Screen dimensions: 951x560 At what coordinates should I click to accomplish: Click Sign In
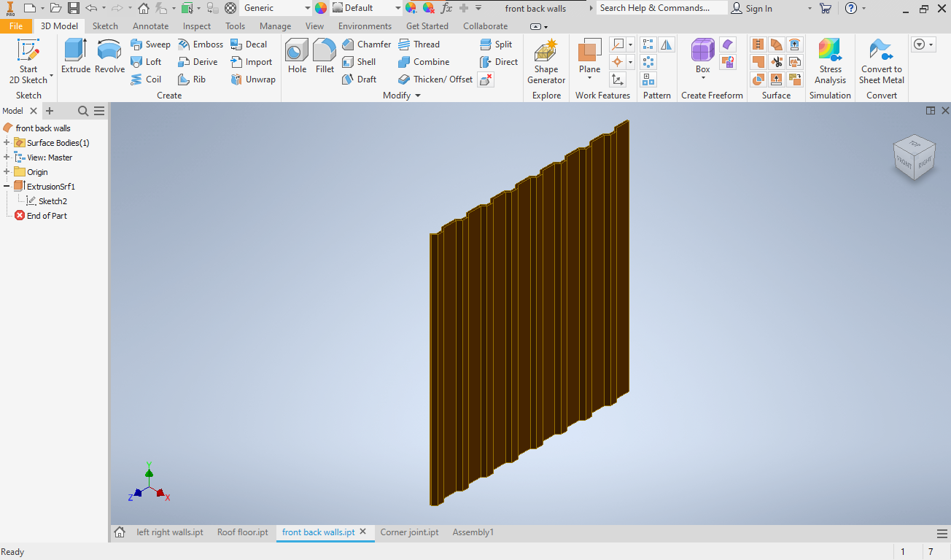(752, 8)
